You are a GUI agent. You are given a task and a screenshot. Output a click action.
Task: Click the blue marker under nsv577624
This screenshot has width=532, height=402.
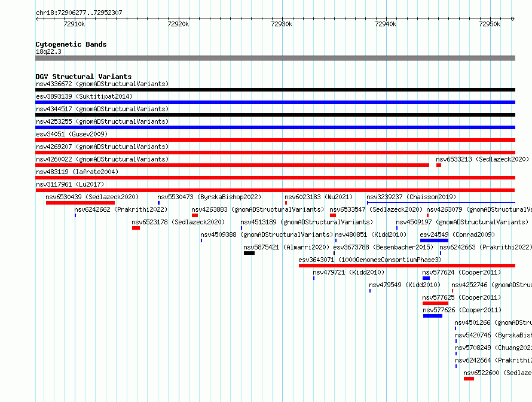point(426,278)
